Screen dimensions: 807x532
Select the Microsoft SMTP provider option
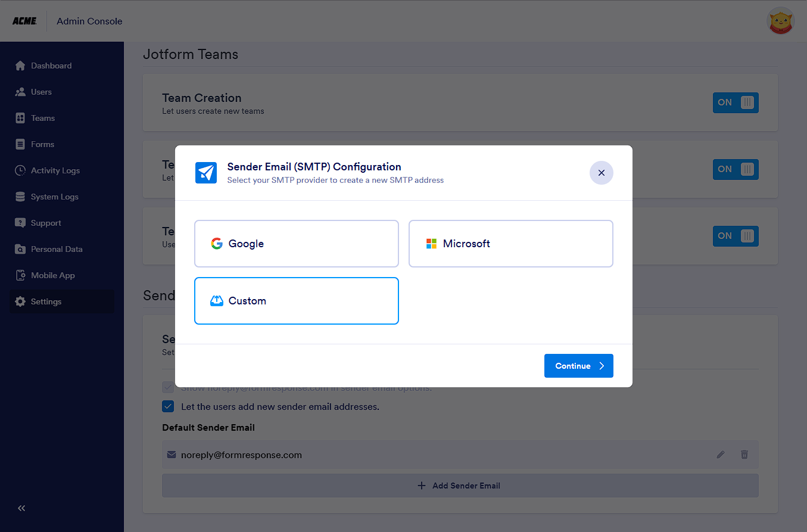tap(510, 244)
